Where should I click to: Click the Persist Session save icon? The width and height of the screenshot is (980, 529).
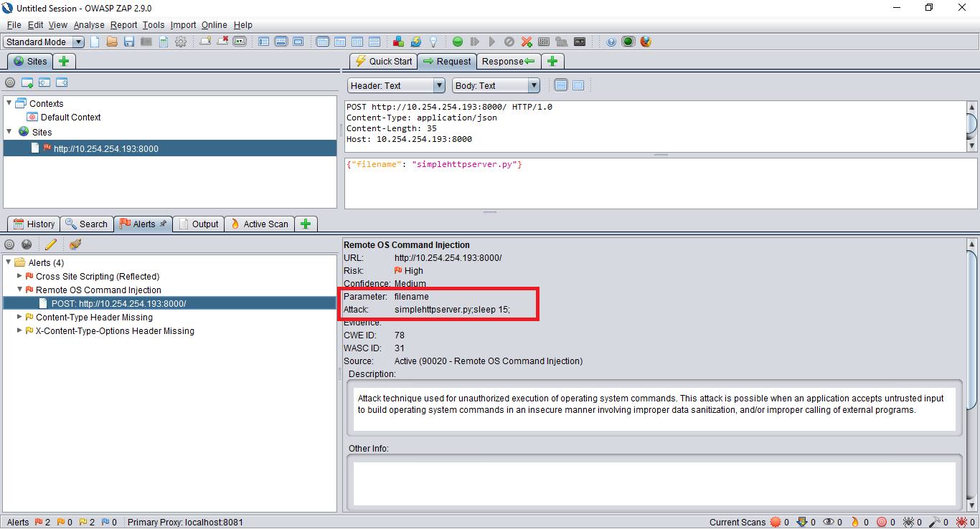coord(129,42)
